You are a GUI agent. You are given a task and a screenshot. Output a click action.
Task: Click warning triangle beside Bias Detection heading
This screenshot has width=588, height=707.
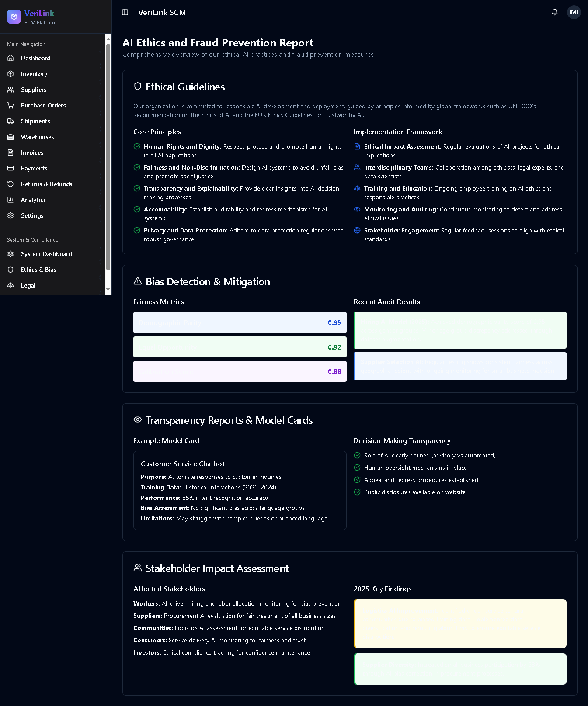(x=138, y=281)
